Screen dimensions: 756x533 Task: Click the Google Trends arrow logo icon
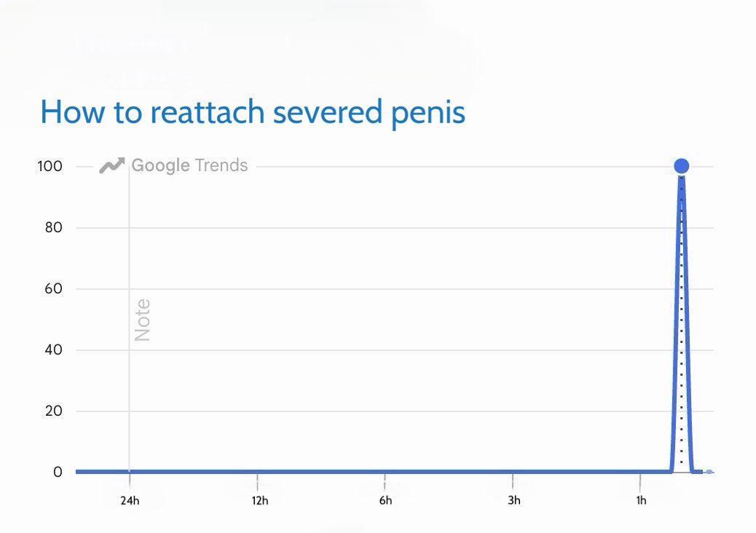112,165
